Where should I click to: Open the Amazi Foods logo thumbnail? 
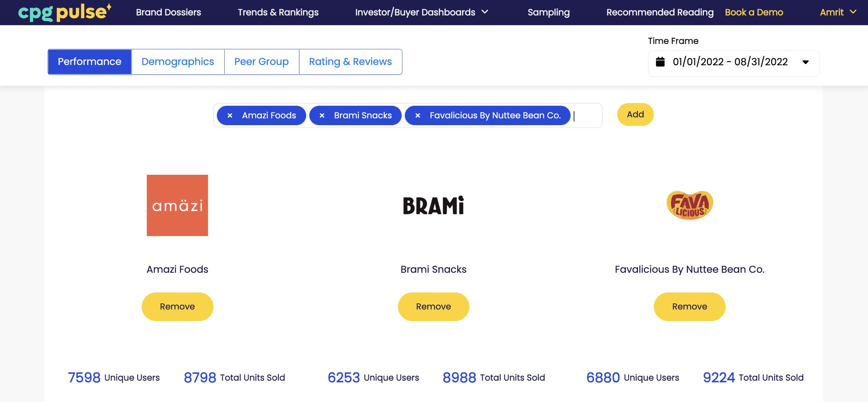point(177,205)
